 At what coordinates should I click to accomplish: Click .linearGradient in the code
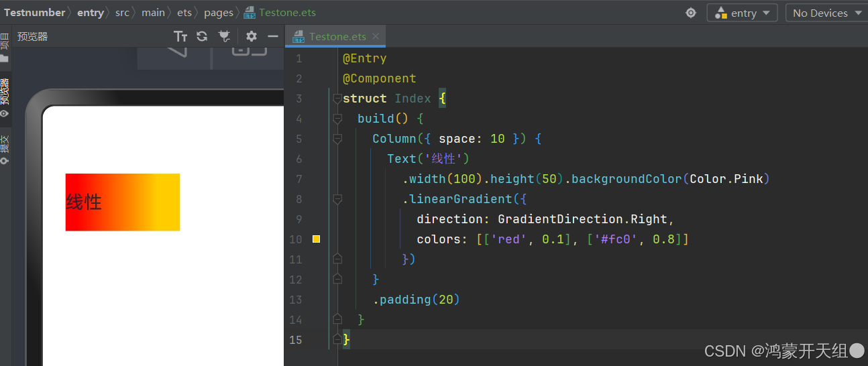[x=457, y=199]
